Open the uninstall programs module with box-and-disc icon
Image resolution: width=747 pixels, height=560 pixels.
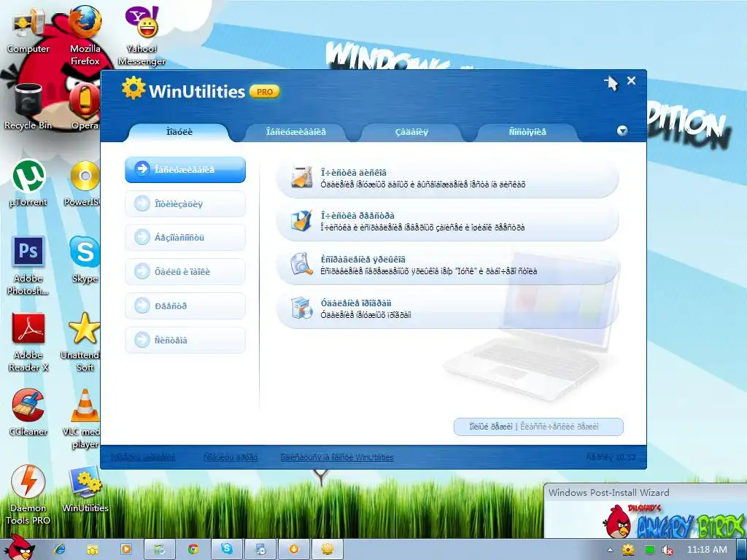click(447, 308)
